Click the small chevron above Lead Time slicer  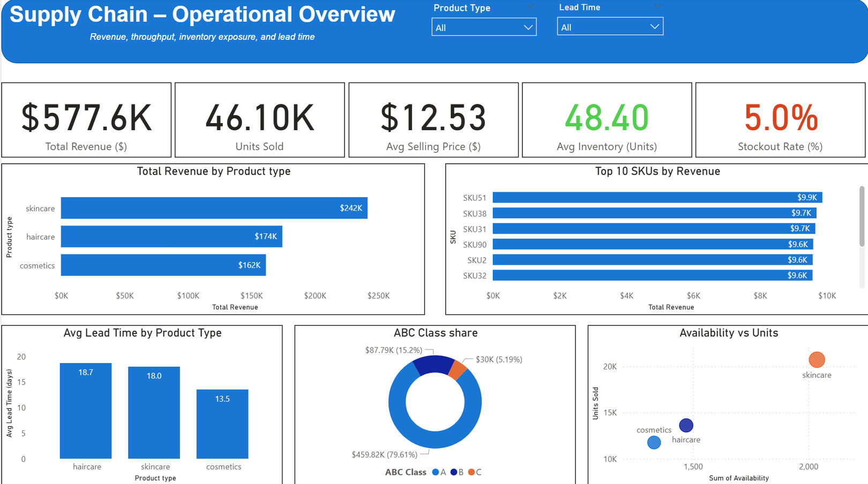click(x=657, y=6)
